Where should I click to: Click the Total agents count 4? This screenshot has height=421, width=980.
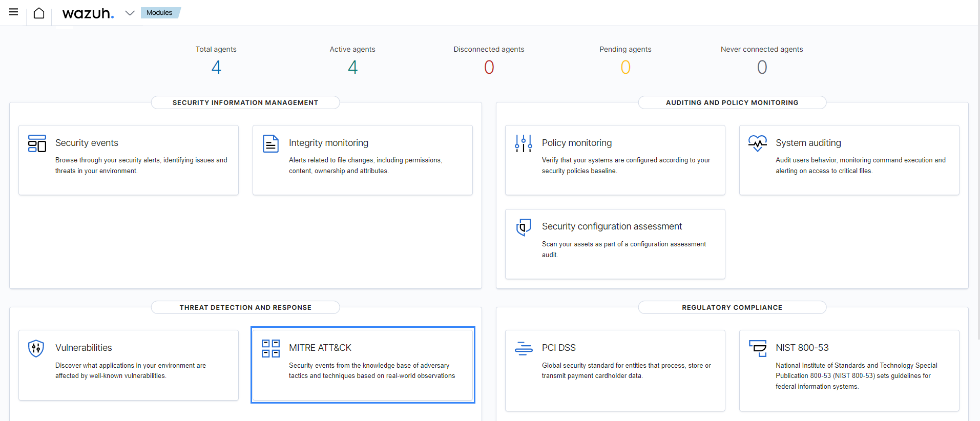(x=216, y=67)
